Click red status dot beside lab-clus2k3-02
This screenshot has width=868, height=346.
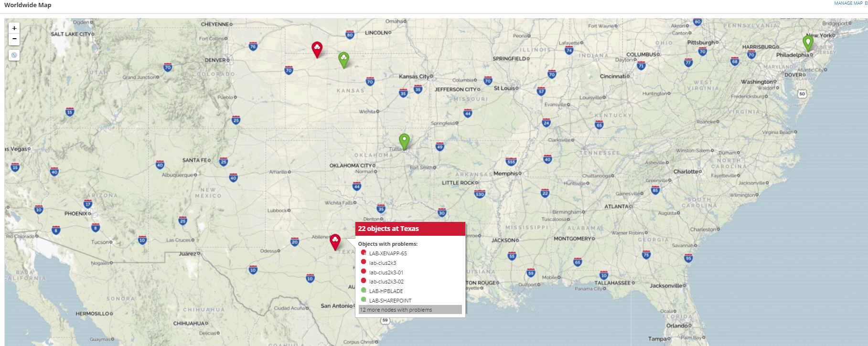[x=364, y=281]
